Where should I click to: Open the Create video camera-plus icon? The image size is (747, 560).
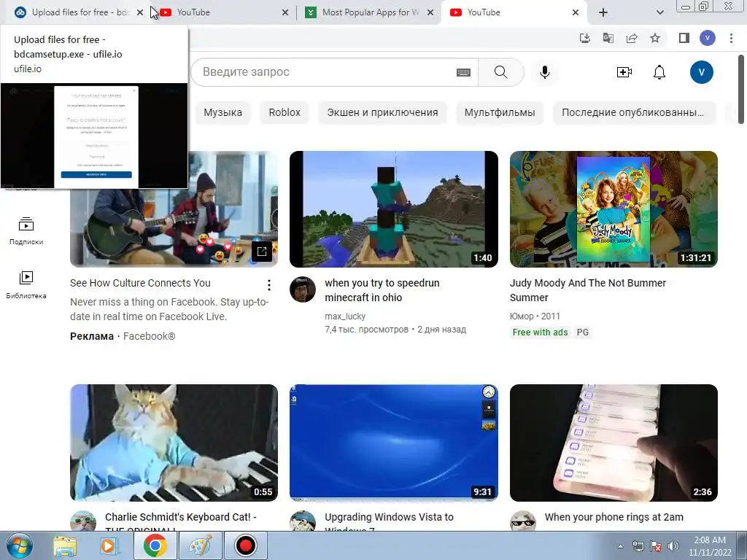(x=624, y=72)
